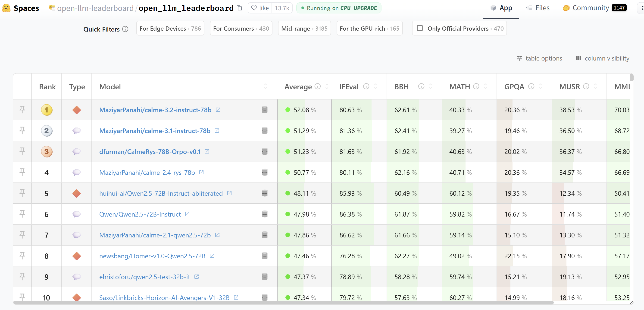Click pin icon for rank 5 row
This screenshot has width=644, height=310.
(x=22, y=193)
